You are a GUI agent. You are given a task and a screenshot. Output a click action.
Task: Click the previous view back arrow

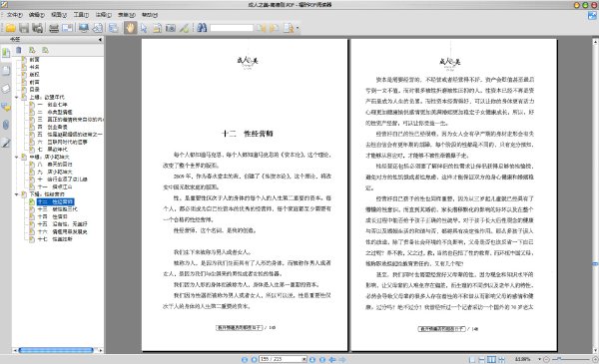pyautogui.click(x=332, y=359)
